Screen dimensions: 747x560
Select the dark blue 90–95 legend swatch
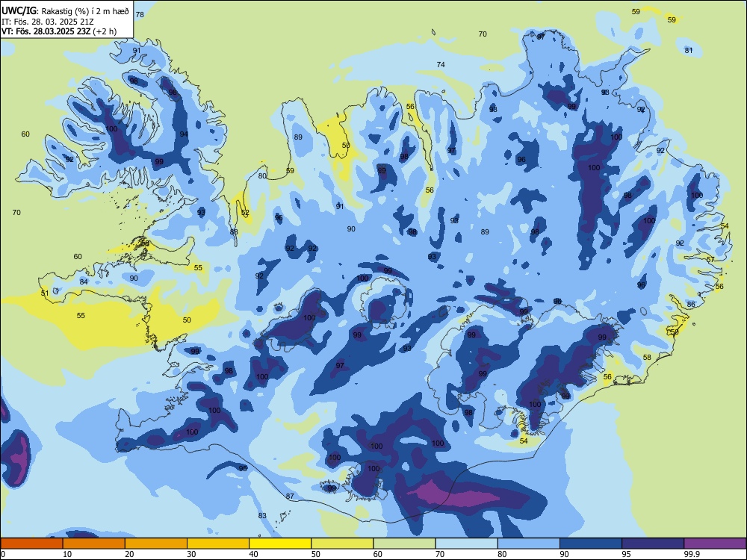pyautogui.click(x=591, y=544)
